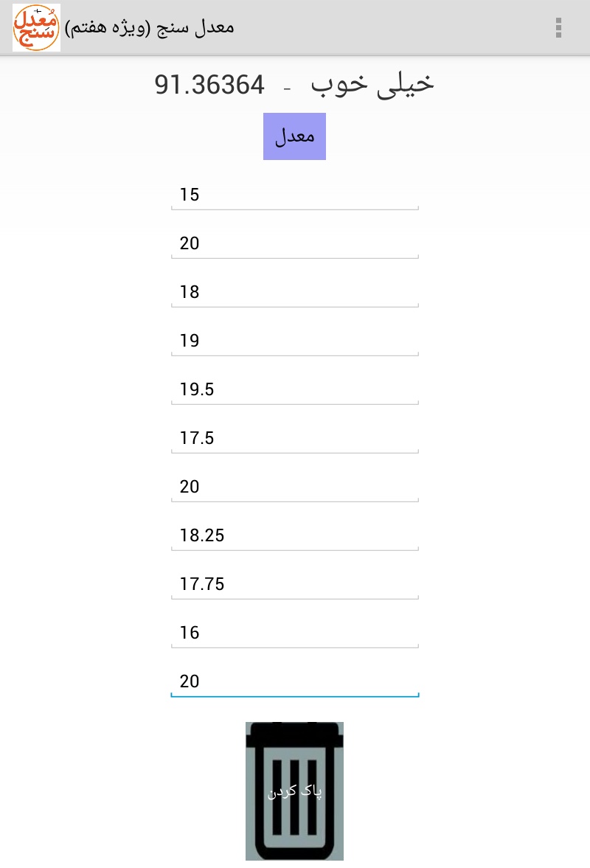Tap the معدل سنج app logo
This screenshot has height=868, width=590.
37,28
